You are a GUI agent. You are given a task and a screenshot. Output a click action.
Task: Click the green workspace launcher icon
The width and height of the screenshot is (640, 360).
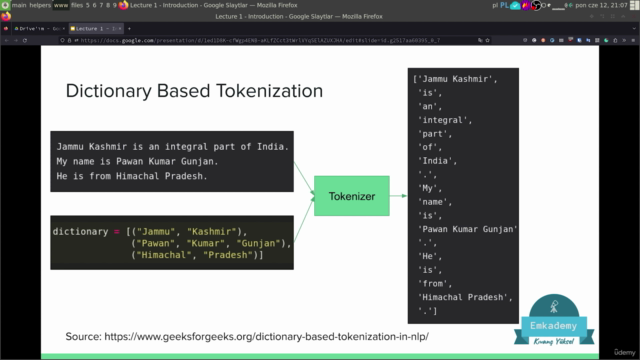[5, 5]
